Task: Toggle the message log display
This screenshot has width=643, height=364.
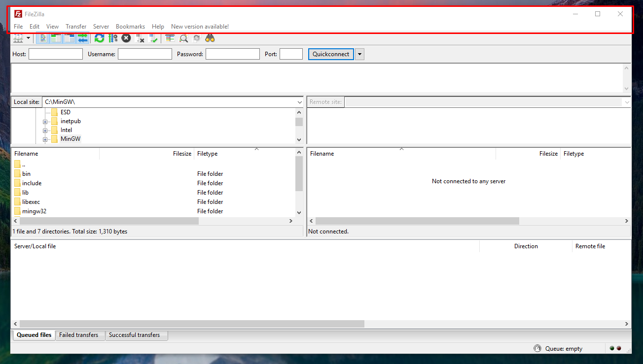Action: coord(43,38)
